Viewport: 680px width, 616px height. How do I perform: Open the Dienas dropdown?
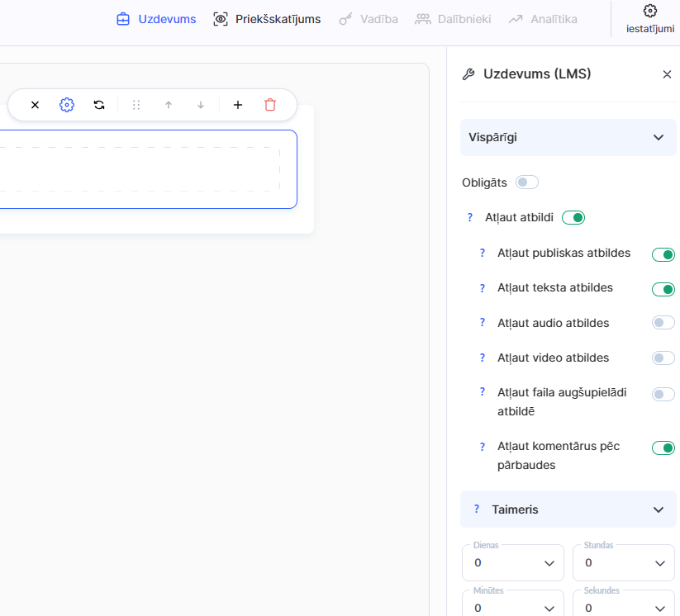513,563
